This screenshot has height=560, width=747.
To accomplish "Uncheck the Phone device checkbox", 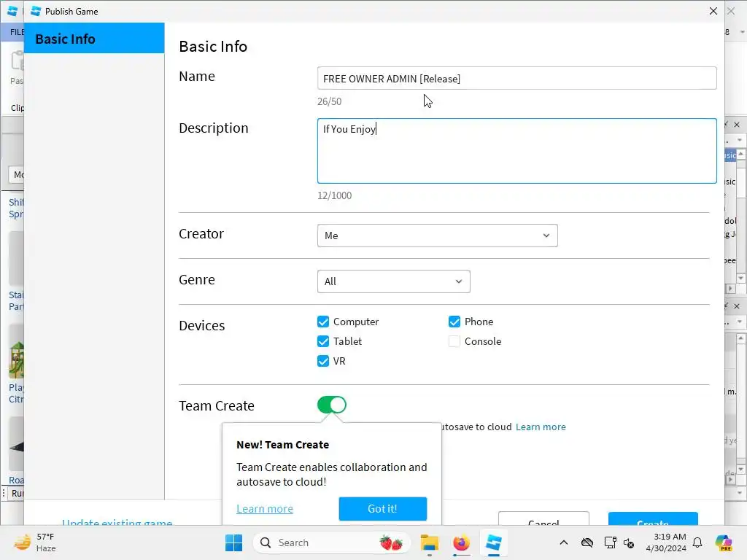I will 454,322.
